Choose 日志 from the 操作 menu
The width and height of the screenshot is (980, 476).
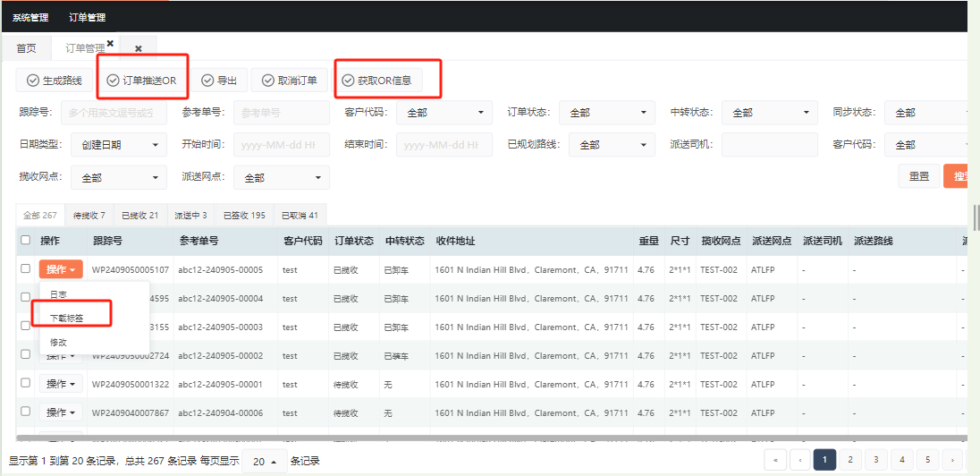click(x=94, y=294)
